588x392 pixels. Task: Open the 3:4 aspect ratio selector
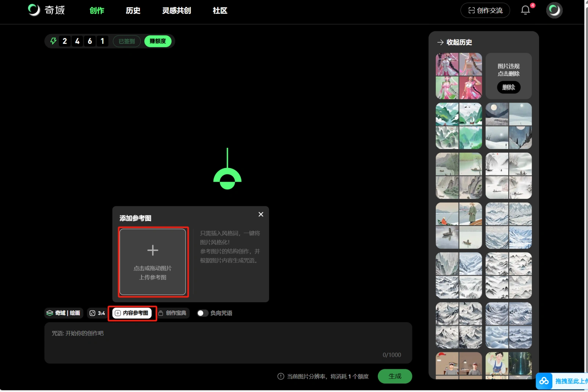point(97,313)
